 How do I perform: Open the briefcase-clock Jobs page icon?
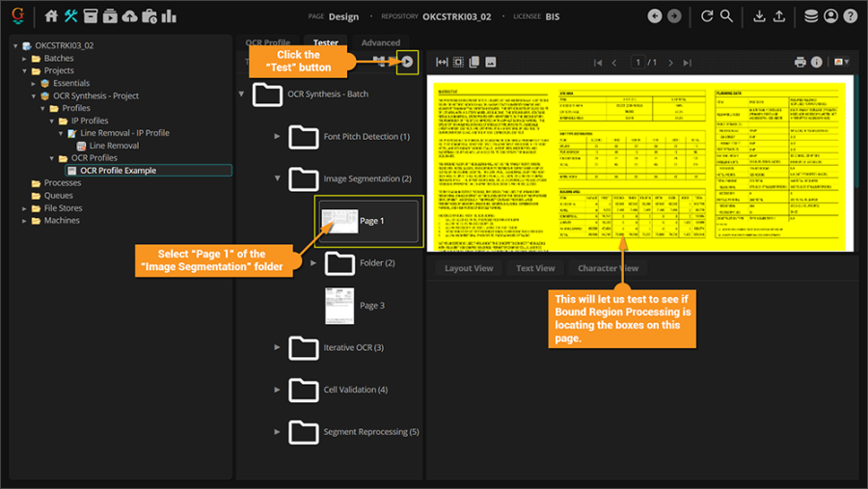pyautogui.click(x=149, y=16)
